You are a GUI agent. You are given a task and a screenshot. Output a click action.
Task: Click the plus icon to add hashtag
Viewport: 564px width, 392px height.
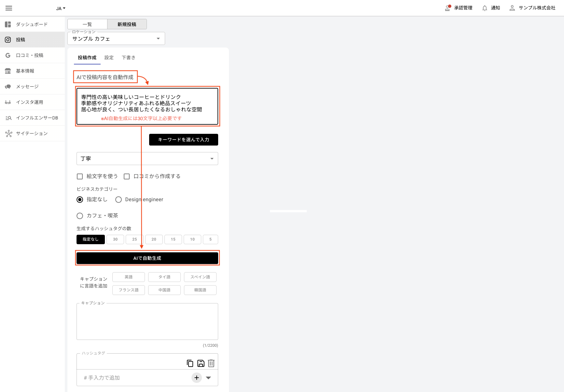point(197,378)
